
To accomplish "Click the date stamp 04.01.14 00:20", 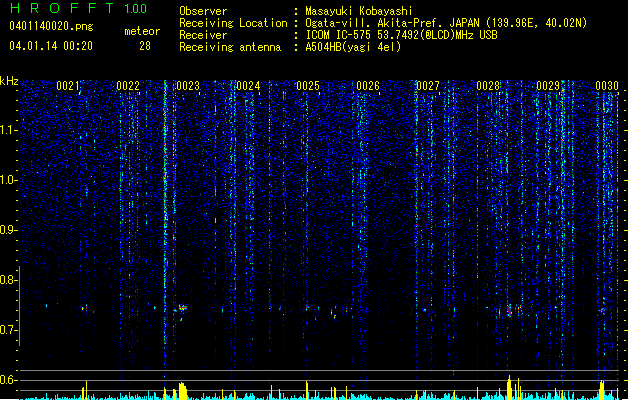I will tap(51, 46).
